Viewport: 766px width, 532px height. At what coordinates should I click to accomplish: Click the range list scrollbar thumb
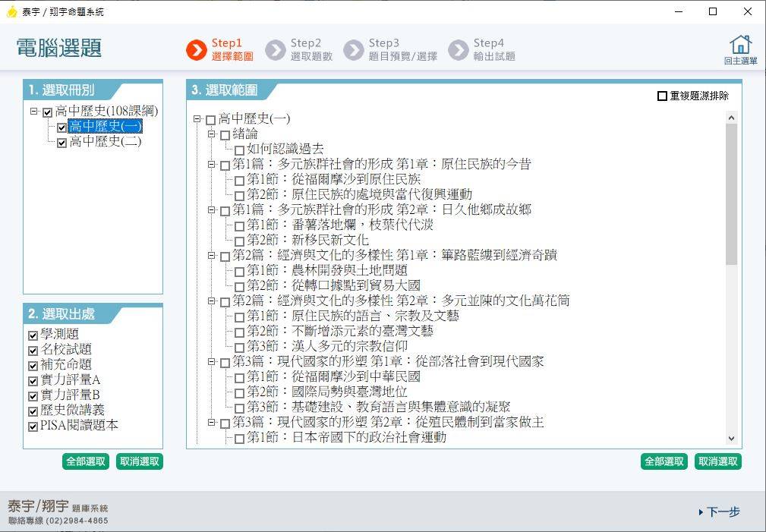coord(731,194)
